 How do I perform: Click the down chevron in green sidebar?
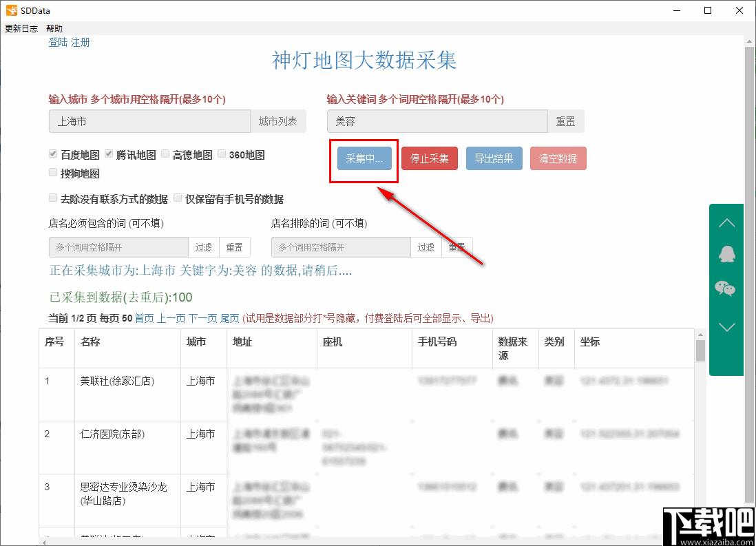point(726,327)
